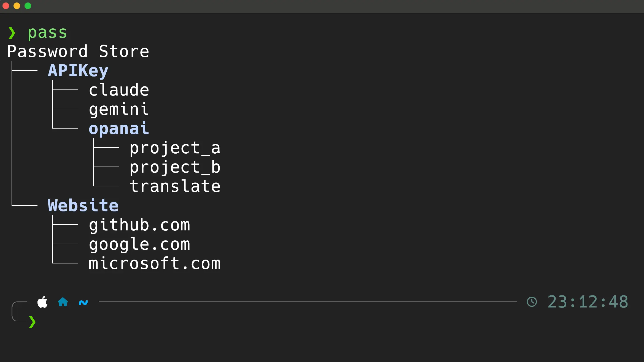Click the green chevron before pass command
The height and width of the screenshot is (362, 644).
pyautogui.click(x=12, y=33)
